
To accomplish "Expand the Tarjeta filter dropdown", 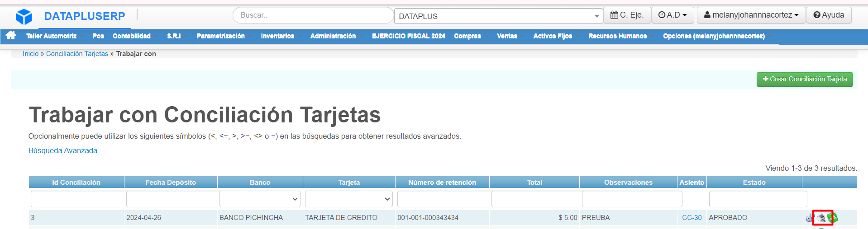I will pyautogui.click(x=348, y=199).
